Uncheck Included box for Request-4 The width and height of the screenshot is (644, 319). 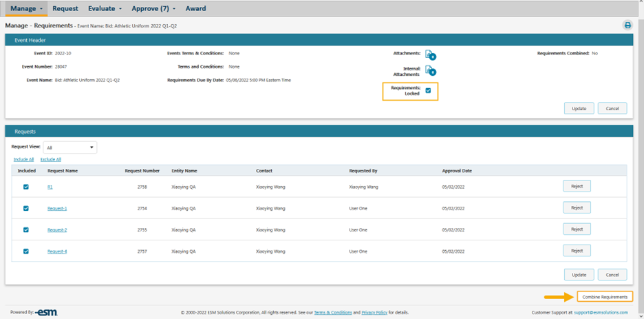point(26,251)
